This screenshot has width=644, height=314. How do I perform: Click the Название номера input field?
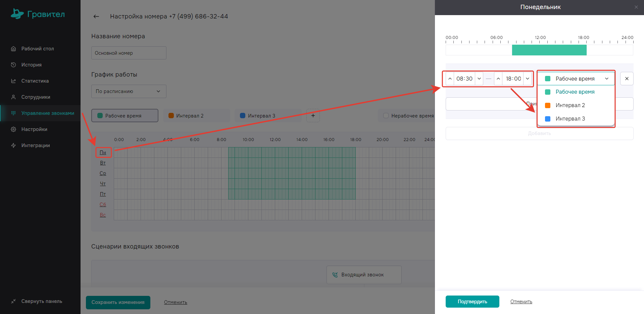point(129,53)
